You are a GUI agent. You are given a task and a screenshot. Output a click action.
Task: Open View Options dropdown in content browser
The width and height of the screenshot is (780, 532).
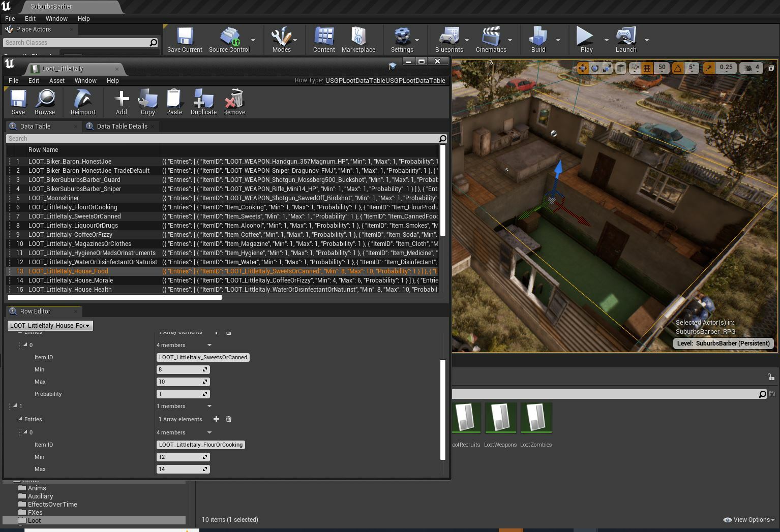pyautogui.click(x=748, y=519)
